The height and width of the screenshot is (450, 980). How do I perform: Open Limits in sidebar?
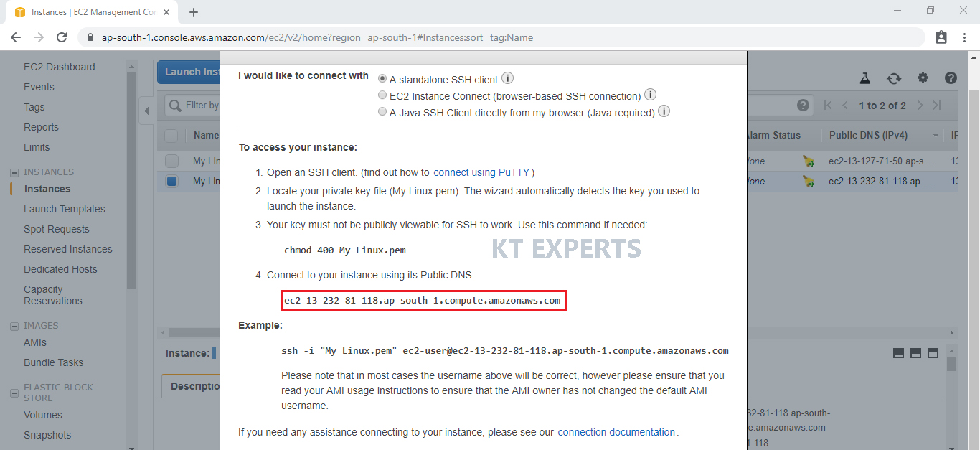coord(37,147)
